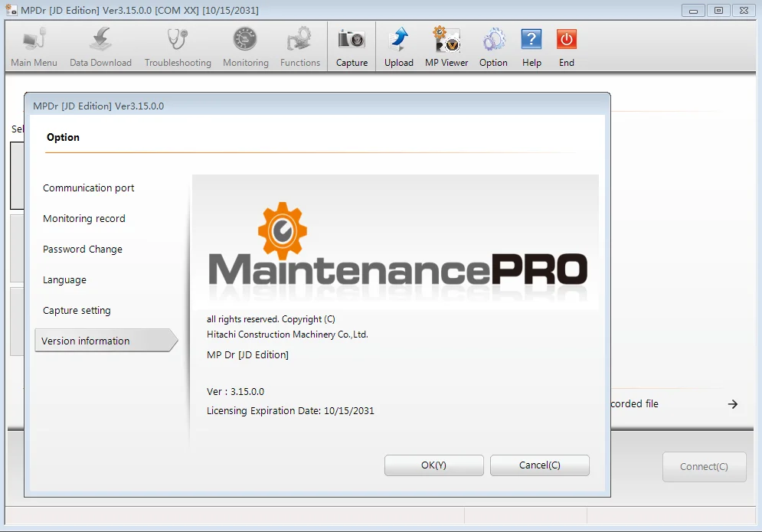Select the Capture setting entry
Image resolution: width=762 pixels, height=532 pixels.
[77, 311]
